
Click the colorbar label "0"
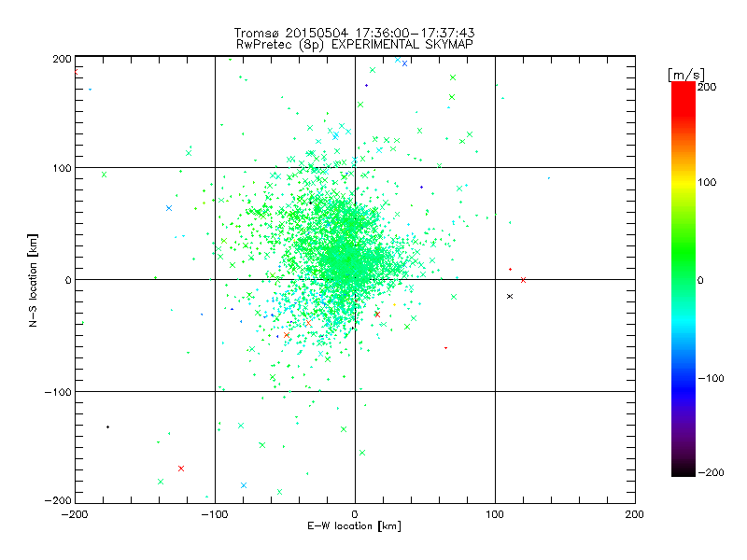(700, 280)
